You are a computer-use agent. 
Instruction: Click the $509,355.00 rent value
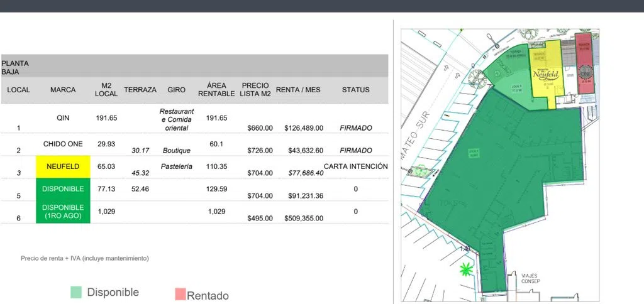(304, 219)
